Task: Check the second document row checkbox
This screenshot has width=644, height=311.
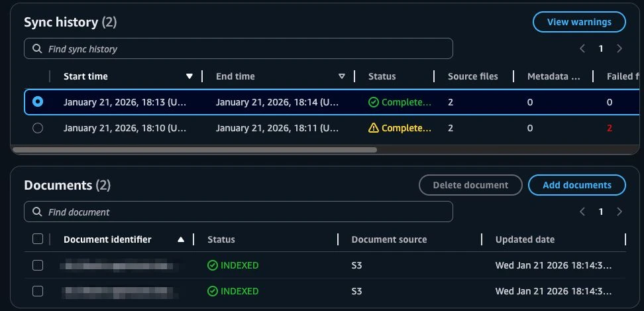Action: coord(38,291)
